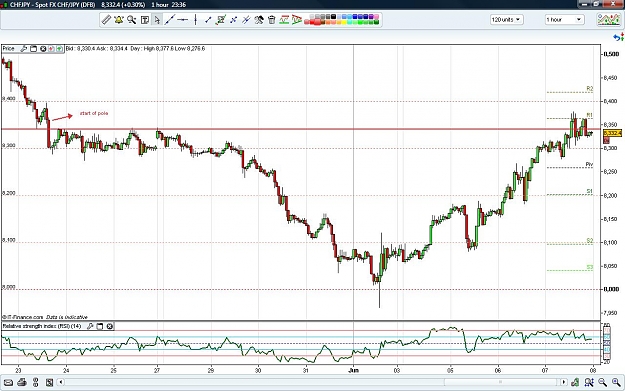Choose the vertical line drawing tool

(195, 20)
